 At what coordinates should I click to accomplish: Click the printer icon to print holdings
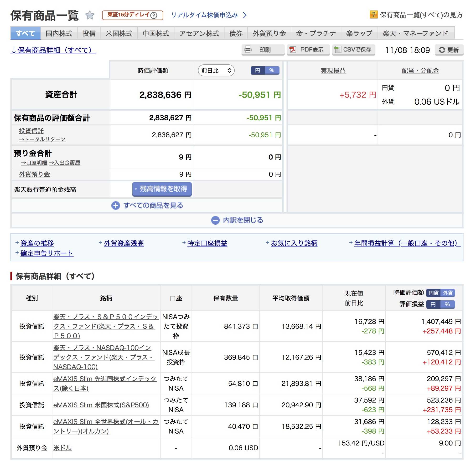pos(248,50)
